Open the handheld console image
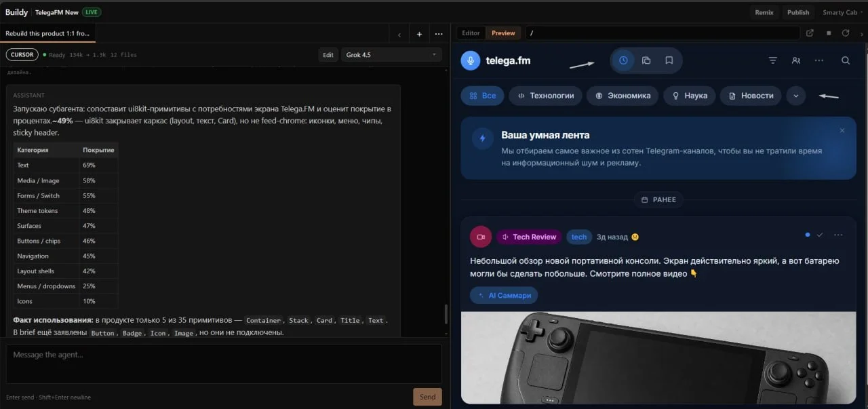The image size is (868, 409). (658, 357)
